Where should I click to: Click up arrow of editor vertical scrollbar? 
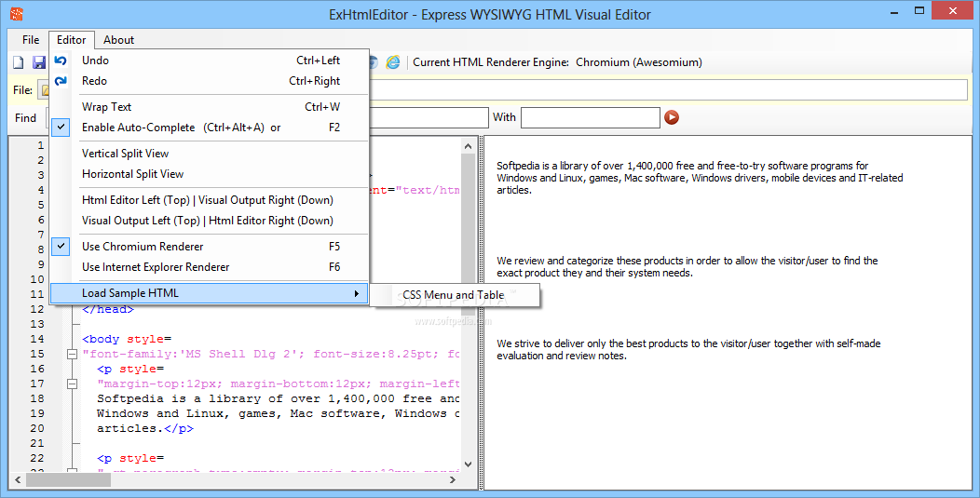469,145
